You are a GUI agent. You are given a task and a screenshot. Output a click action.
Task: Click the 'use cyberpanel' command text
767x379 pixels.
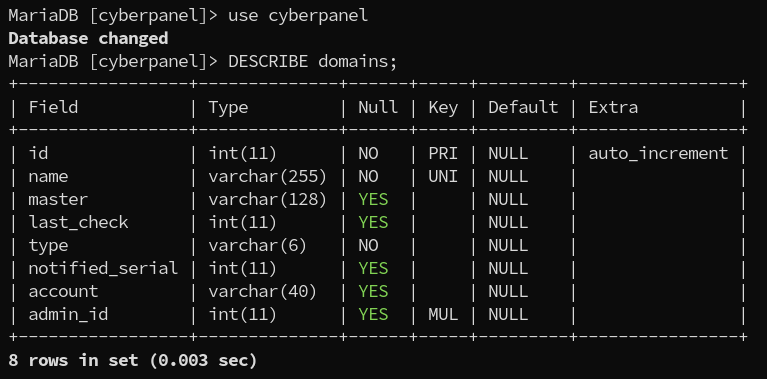point(297,16)
